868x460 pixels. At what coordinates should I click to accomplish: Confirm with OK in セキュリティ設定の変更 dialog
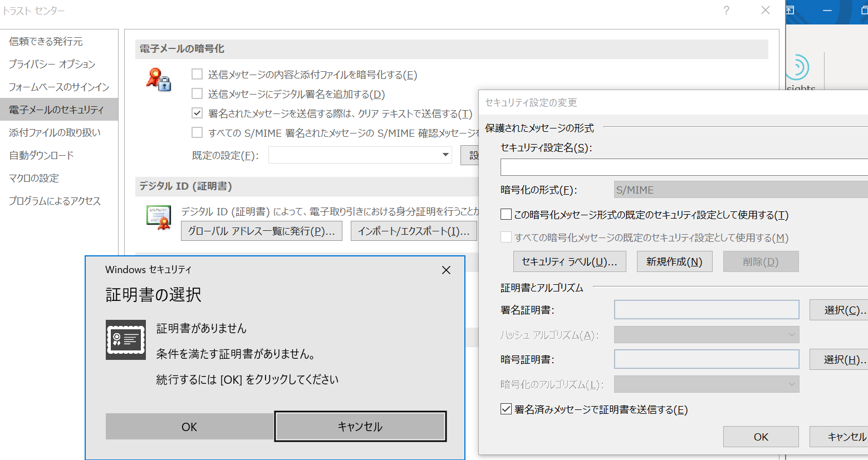(x=761, y=437)
